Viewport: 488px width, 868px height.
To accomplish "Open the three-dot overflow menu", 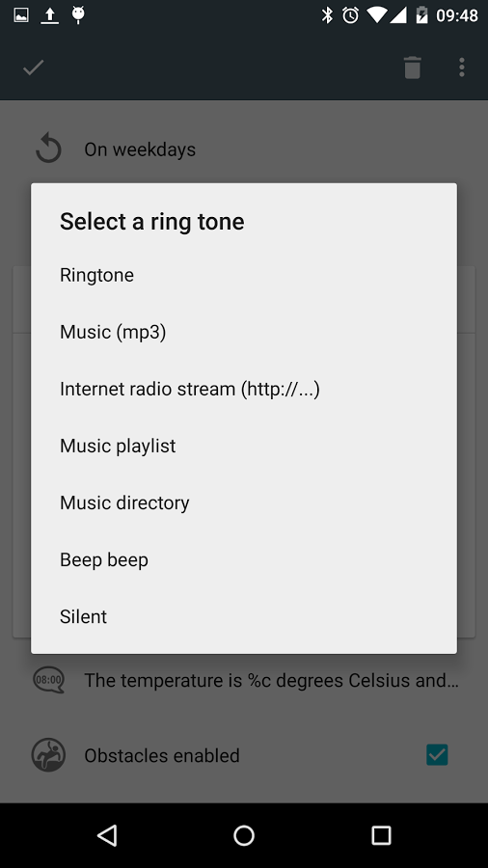I will tap(461, 68).
